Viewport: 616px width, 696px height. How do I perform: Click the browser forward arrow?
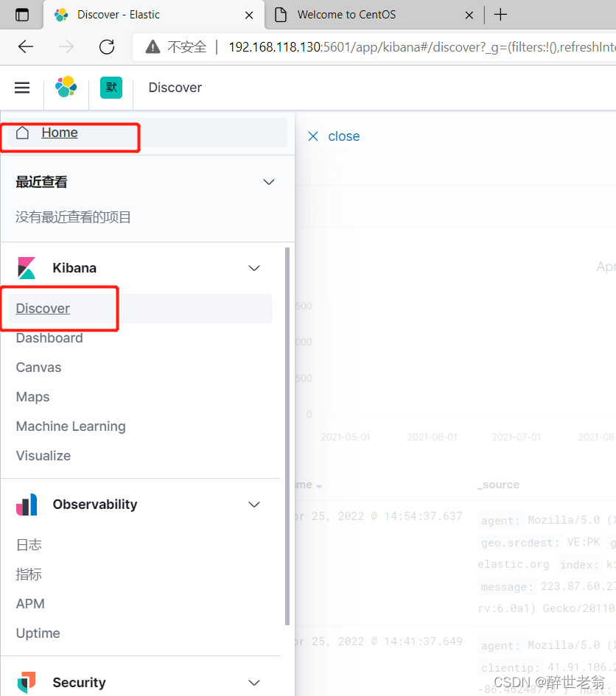click(x=66, y=46)
